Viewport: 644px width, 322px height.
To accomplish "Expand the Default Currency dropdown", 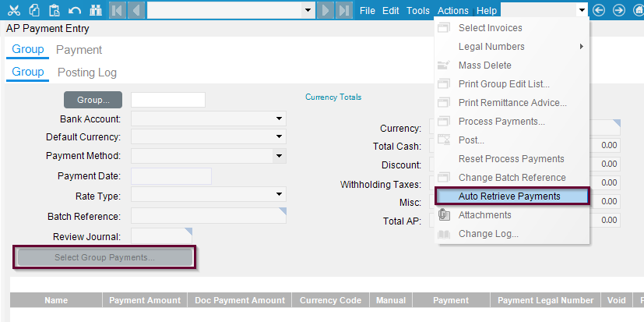I will [x=280, y=136].
